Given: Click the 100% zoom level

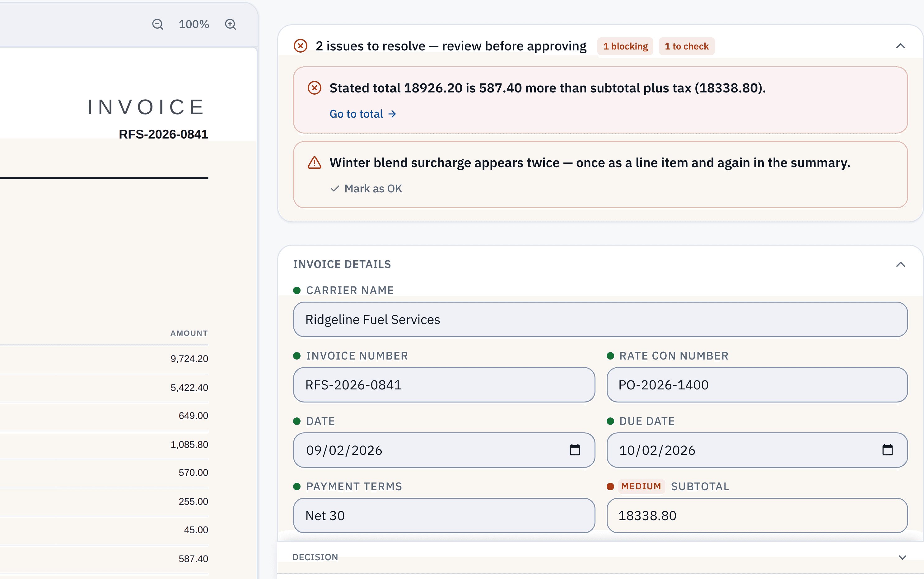Looking at the screenshot, I should 194,25.
